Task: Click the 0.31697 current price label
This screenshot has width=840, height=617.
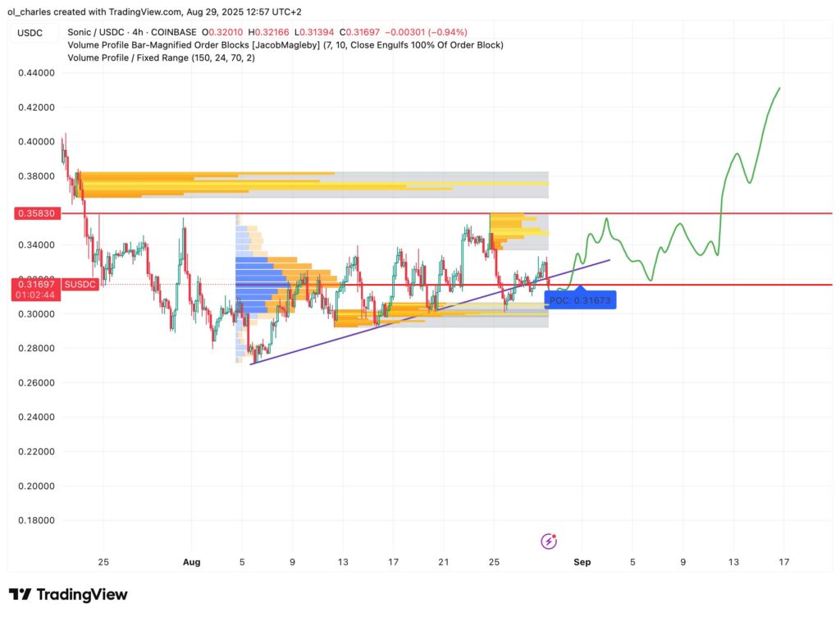Action: coord(35,284)
